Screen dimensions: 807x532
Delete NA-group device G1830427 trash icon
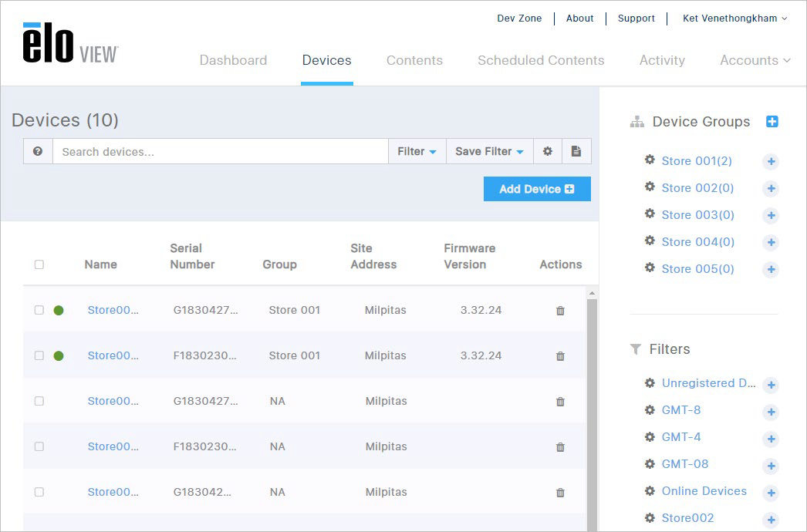pos(560,402)
